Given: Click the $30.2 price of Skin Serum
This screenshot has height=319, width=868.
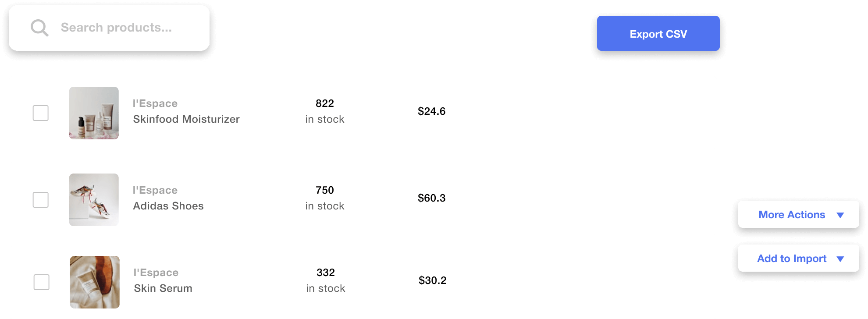Looking at the screenshot, I should point(432,280).
